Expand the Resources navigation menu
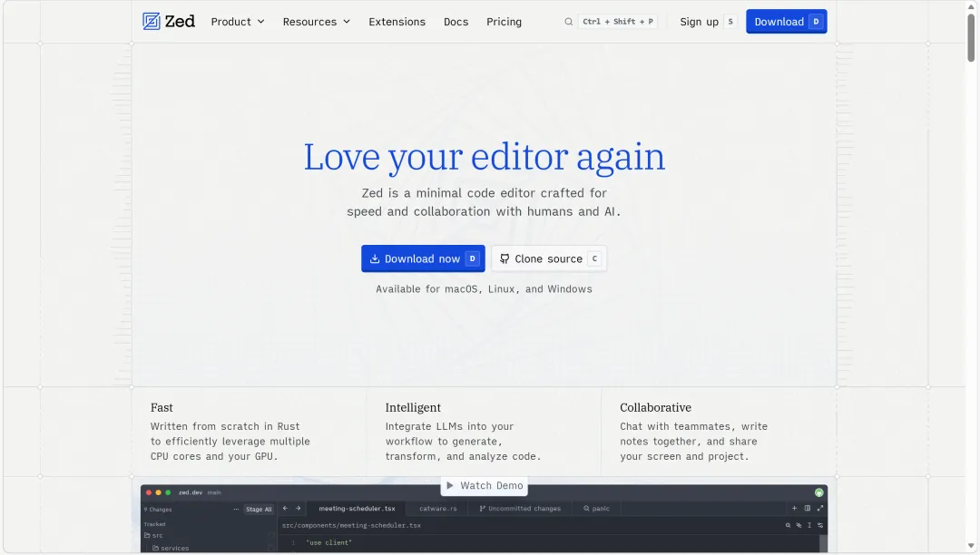Screen dimensions: 980x555 click(317, 21)
